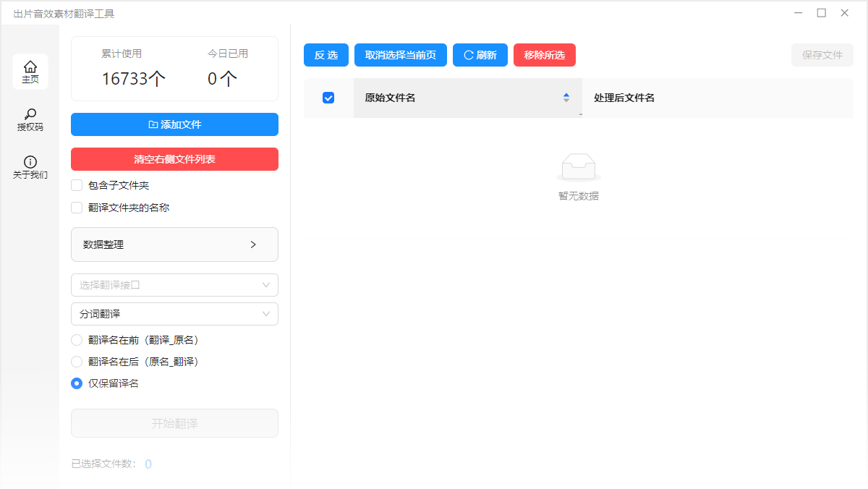Click the folder icon on 添加文件 button
Screen dimensions: 868x489
(x=153, y=124)
